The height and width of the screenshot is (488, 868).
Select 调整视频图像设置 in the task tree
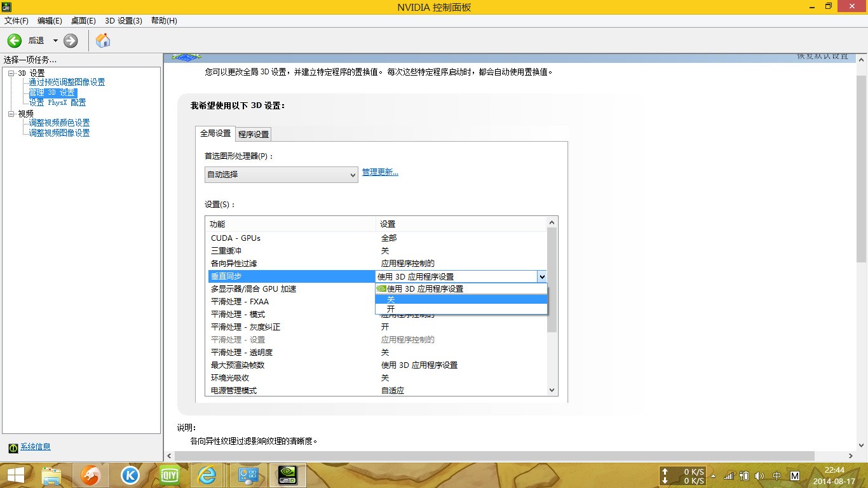(59, 133)
